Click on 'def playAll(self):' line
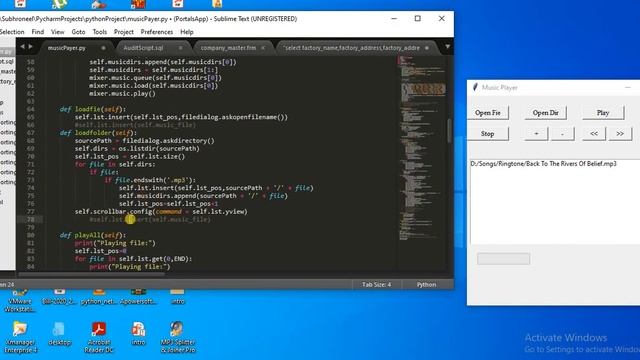The height and width of the screenshot is (360, 640). 93,235
